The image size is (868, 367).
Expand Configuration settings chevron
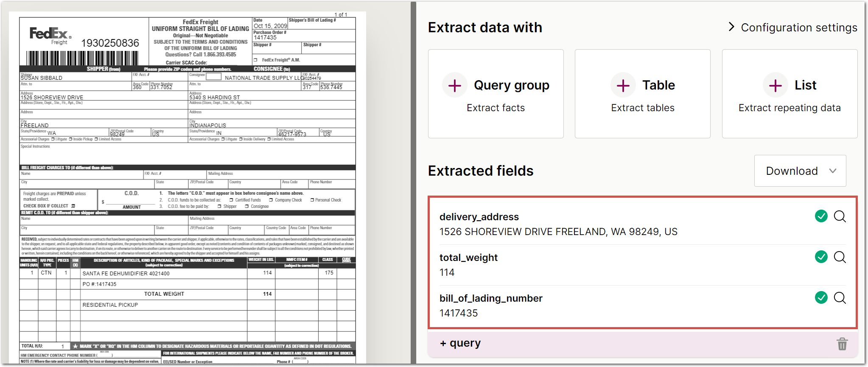[731, 27]
